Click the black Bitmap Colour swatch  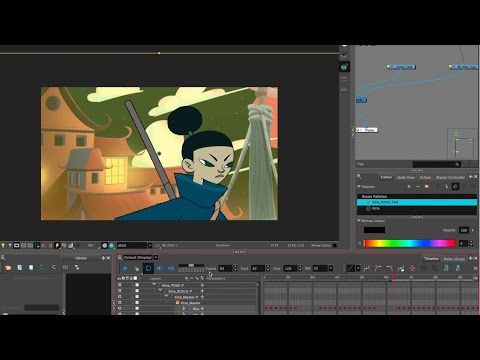coord(374,230)
